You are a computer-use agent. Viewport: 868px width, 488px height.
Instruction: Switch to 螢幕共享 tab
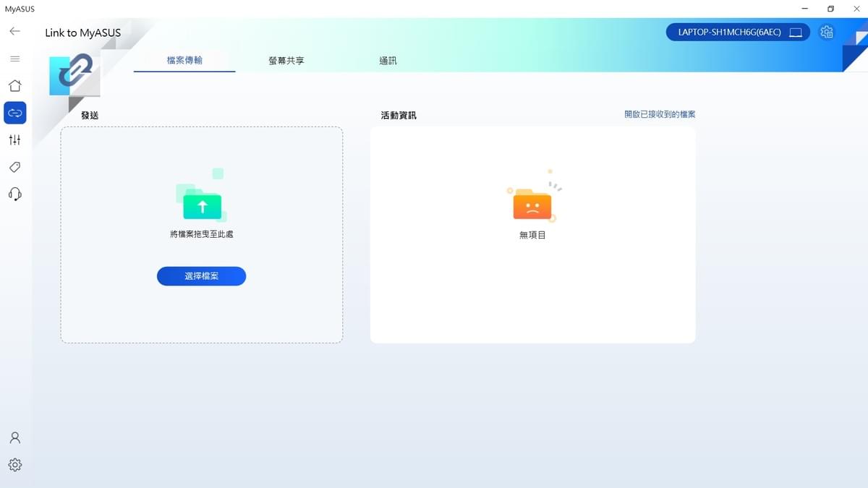286,61
